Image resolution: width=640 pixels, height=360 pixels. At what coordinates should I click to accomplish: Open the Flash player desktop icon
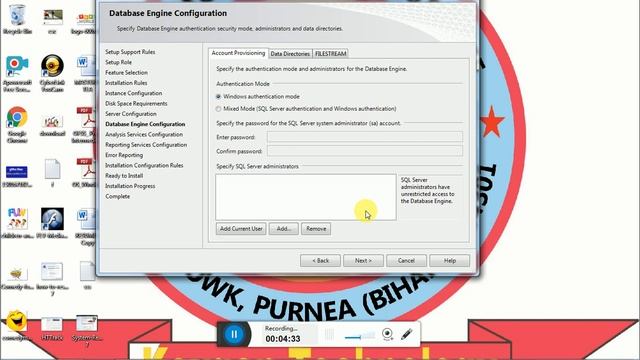(52, 223)
